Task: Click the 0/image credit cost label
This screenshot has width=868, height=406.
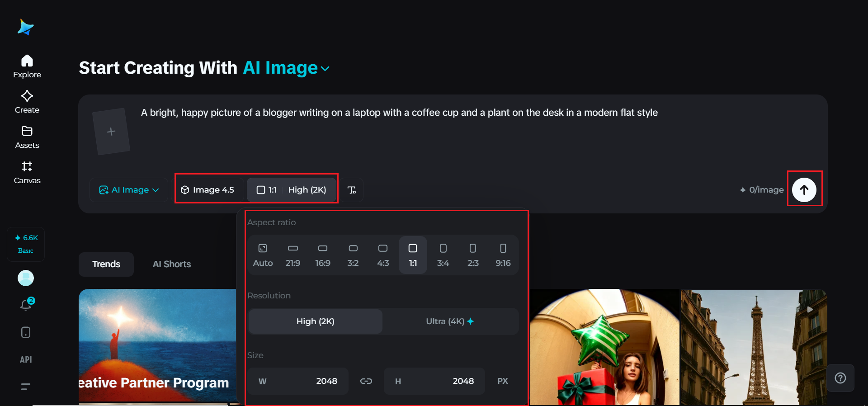Action: [762, 190]
